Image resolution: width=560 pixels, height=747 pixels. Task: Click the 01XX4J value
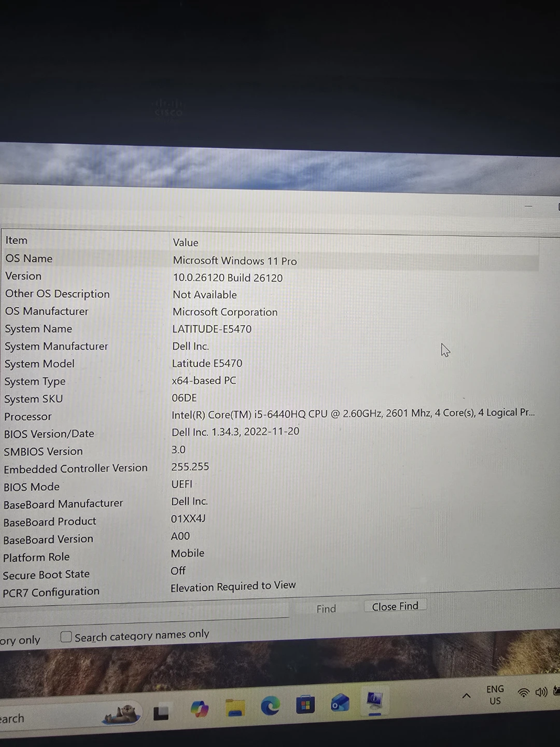188,519
